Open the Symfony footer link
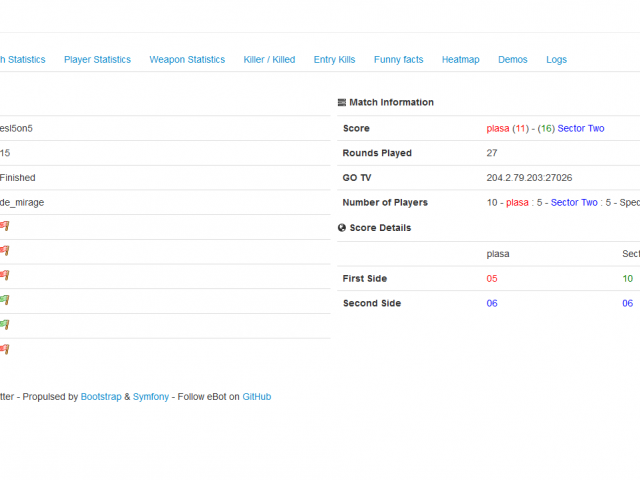Viewport: 640px width, 480px height. click(151, 397)
